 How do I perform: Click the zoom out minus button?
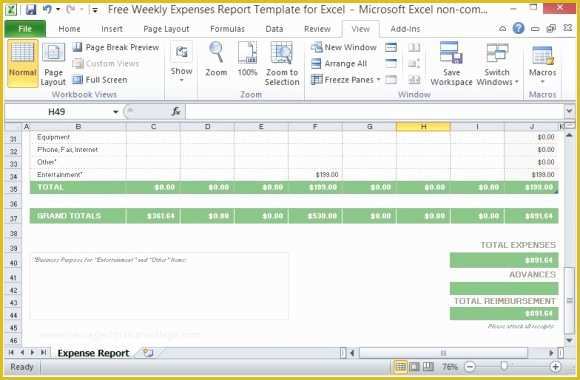pyautogui.click(x=470, y=367)
